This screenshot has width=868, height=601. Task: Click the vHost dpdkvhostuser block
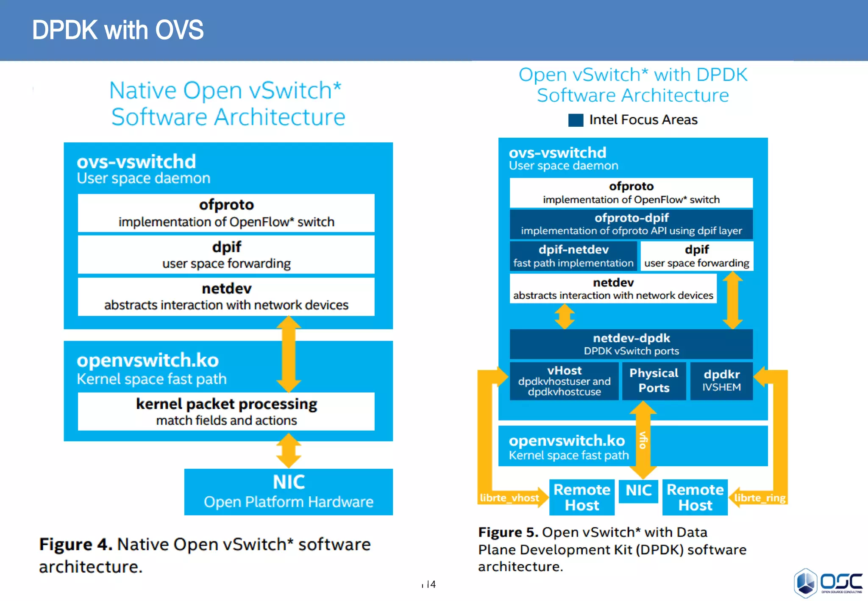(564, 381)
